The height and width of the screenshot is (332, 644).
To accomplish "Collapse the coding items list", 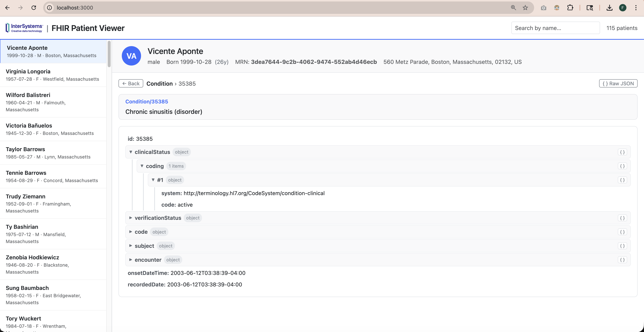I will pos(142,166).
